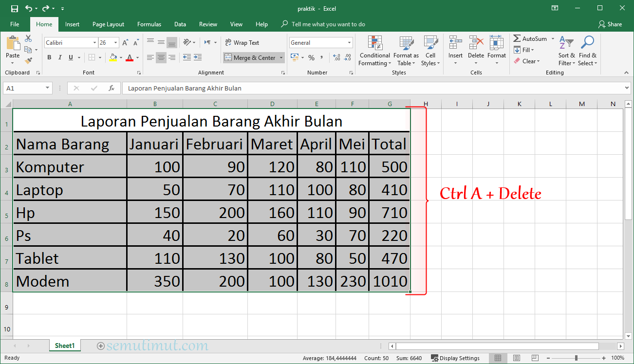
Task: Open Cell Styles dropdown
Action: point(430,51)
